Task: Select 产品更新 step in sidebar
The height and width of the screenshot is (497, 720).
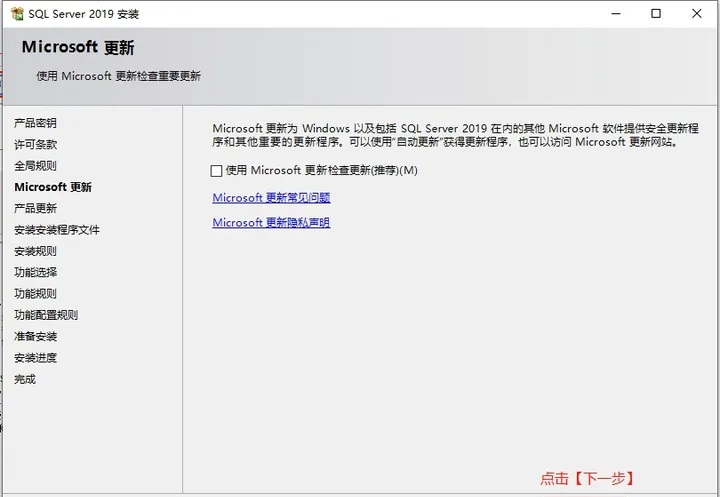Action: [35, 209]
